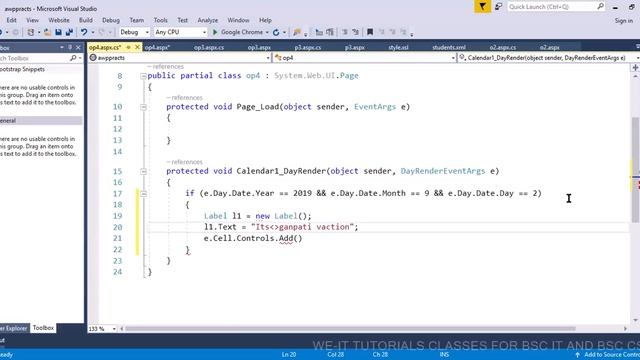Open the Analyze menu

[x=207, y=20]
